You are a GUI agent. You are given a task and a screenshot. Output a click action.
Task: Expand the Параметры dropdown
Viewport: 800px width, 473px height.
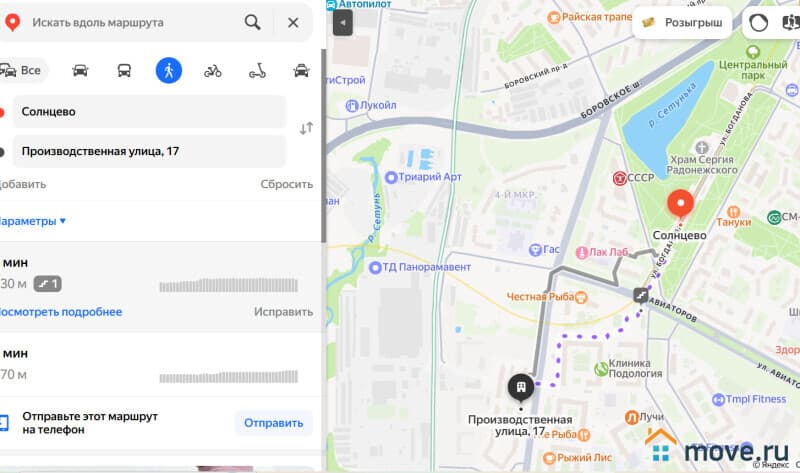click(33, 221)
